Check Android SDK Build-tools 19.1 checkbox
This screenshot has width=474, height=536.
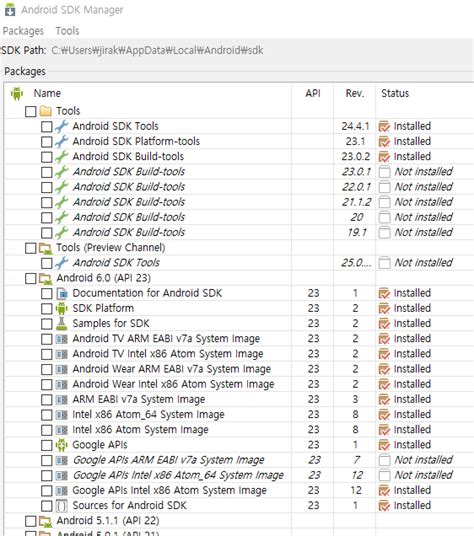click(x=46, y=233)
